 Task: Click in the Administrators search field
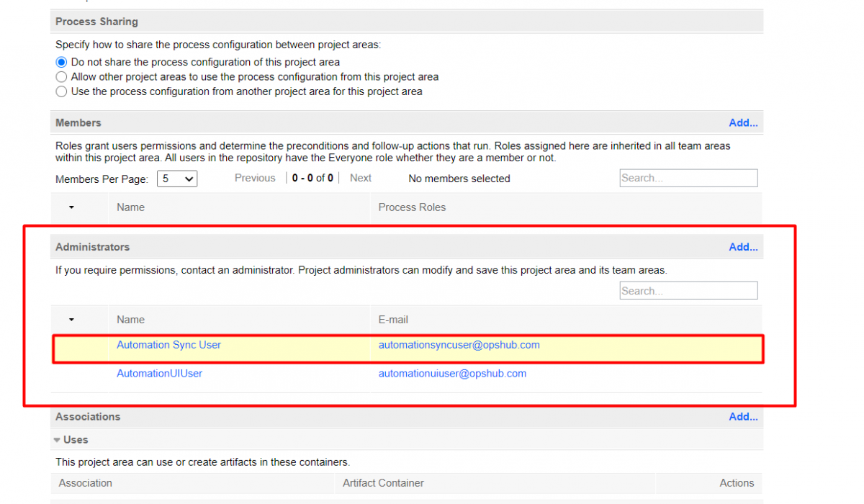688,291
